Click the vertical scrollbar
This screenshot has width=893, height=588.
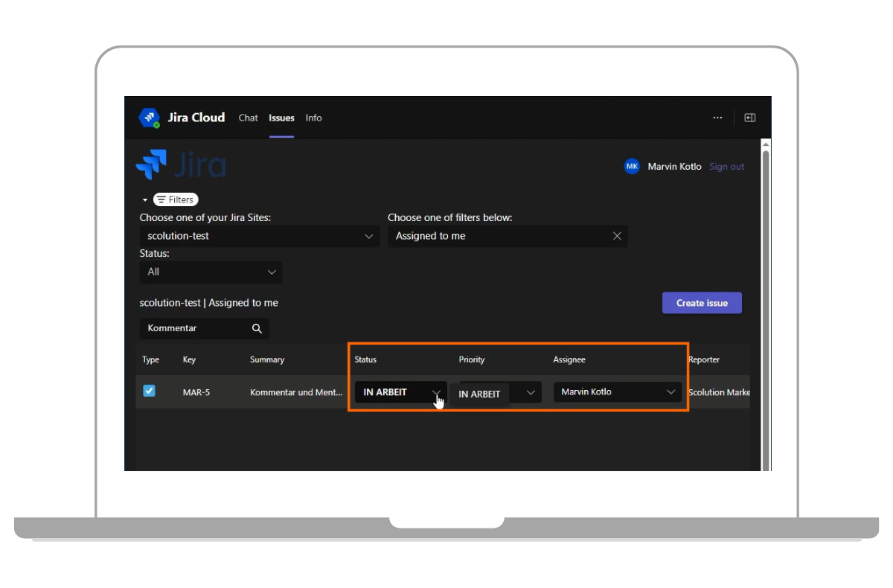[765, 298]
